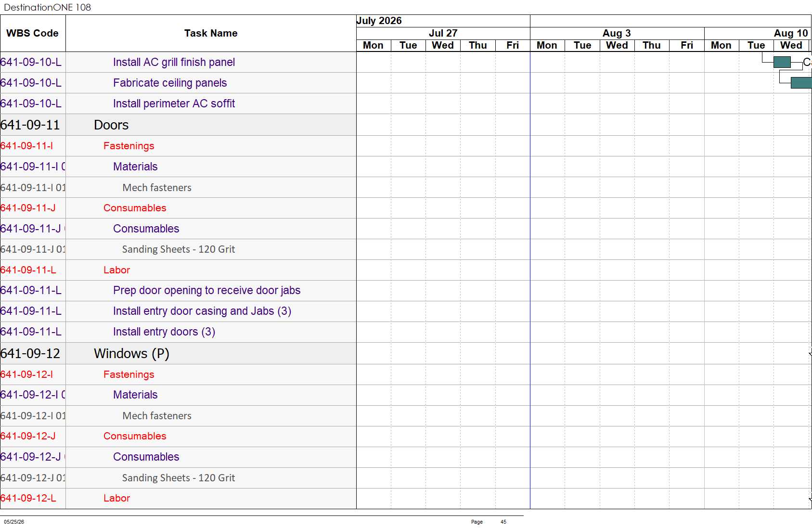Click the Tue column of Aug 3 week

click(x=582, y=45)
